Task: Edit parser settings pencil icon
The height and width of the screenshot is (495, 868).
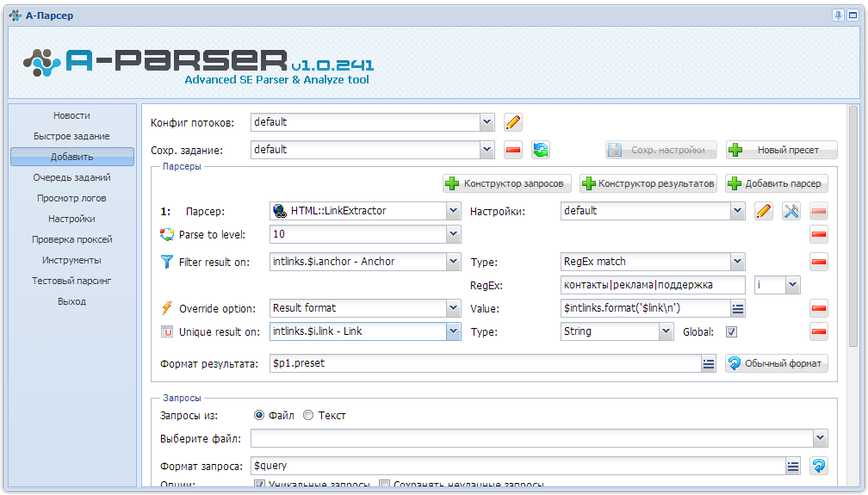Action: tap(763, 211)
